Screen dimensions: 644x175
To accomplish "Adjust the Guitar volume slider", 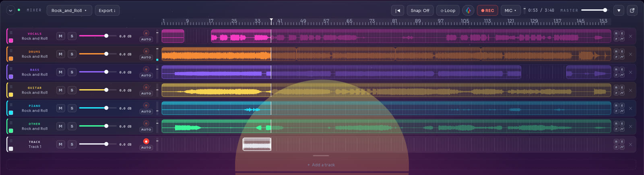I will pos(98,90).
